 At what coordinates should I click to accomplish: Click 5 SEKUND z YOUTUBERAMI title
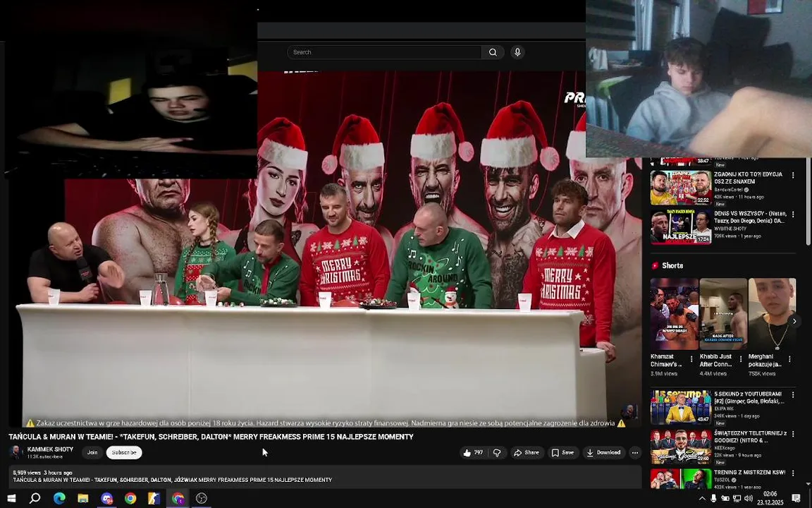[x=749, y=398]
